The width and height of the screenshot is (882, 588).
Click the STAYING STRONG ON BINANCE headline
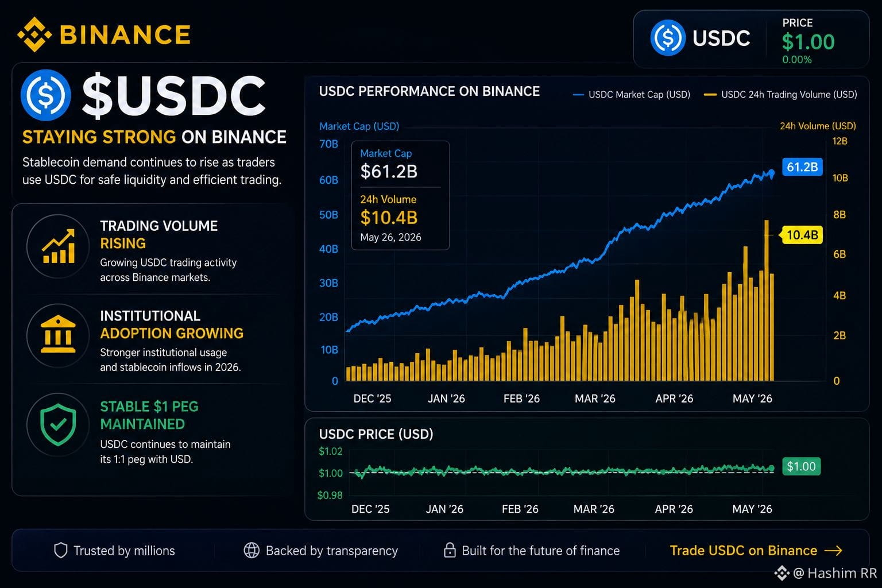pyautogui.click(x=154, y=137)
